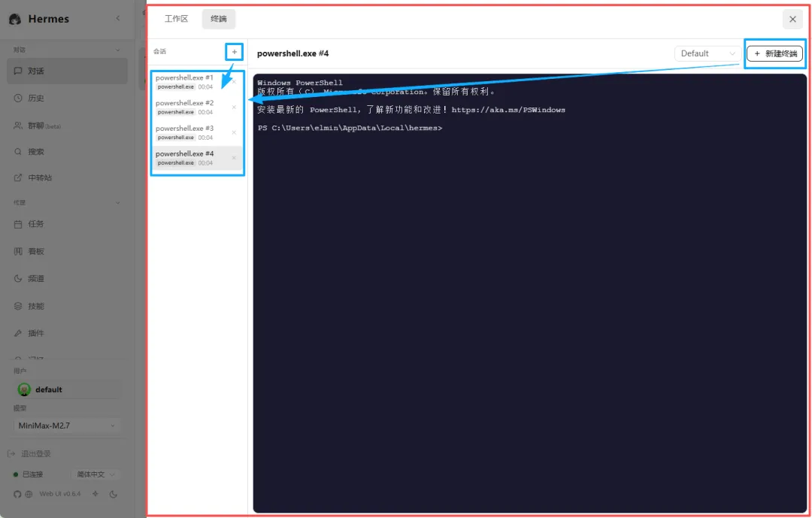Viewport: 812px width, 518px height.
Task: Close the powershell.exe #4 session
Action: pos(234,158)
